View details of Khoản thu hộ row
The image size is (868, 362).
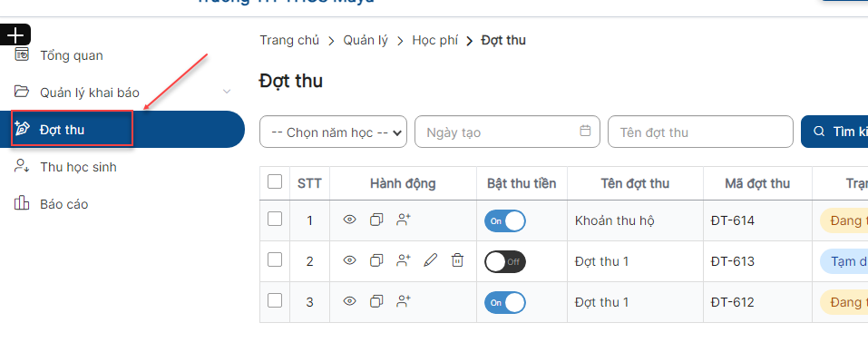pyautogui.click(x=349, y=220)
